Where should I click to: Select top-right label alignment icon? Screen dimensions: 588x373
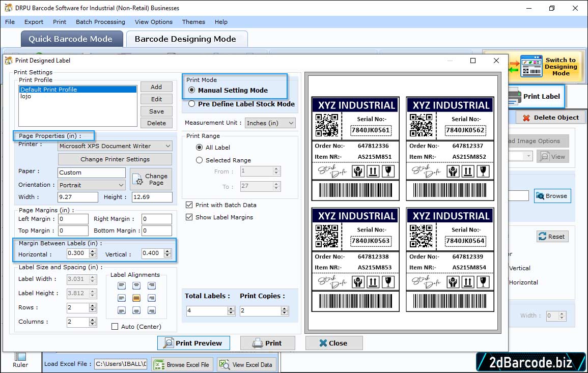[152, 285]
